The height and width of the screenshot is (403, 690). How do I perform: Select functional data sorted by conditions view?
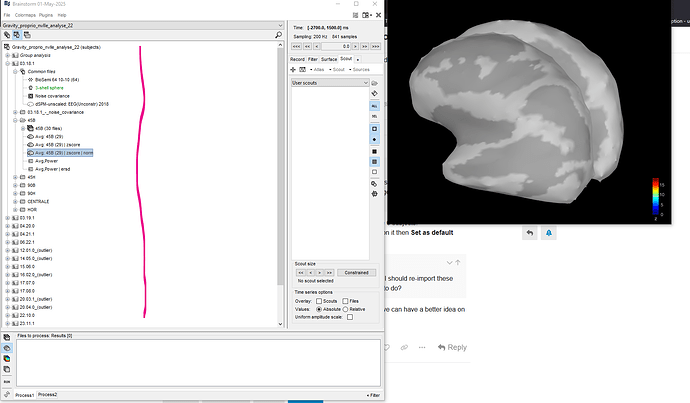tap(27, 35)
